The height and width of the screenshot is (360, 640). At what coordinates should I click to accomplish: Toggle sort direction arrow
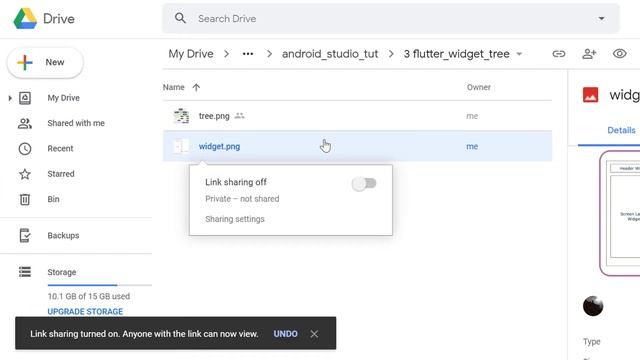196,87
